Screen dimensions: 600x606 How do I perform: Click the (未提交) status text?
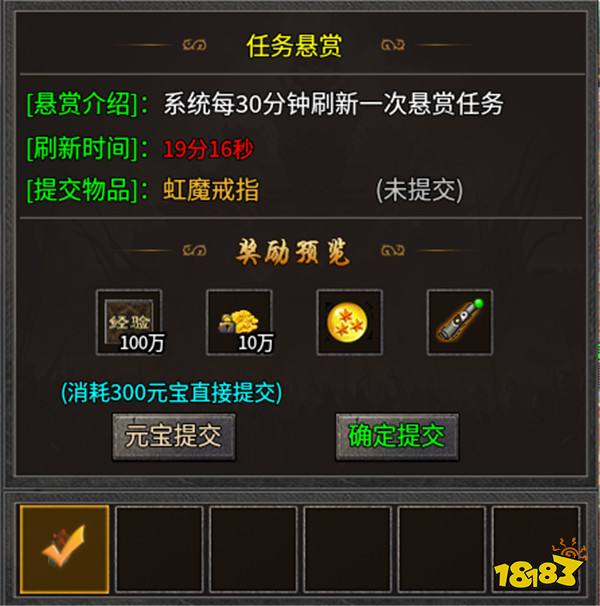coord(419,190)
